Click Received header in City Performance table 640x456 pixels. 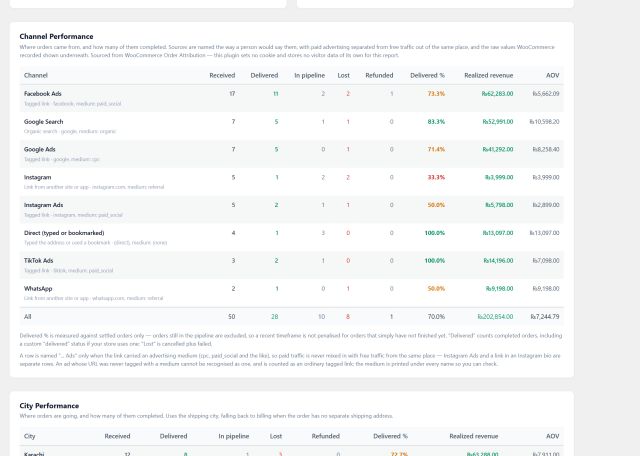[117, 436]
